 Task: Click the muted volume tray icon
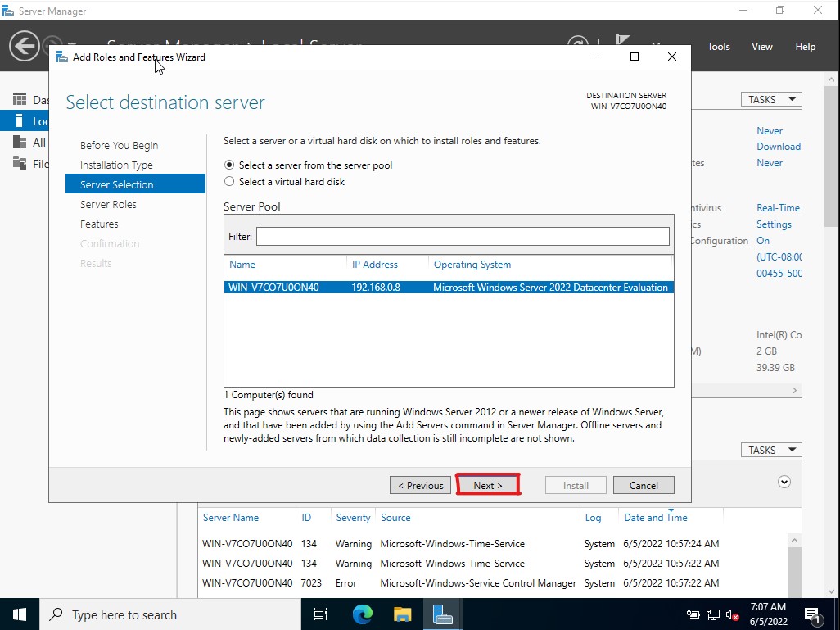732,615
